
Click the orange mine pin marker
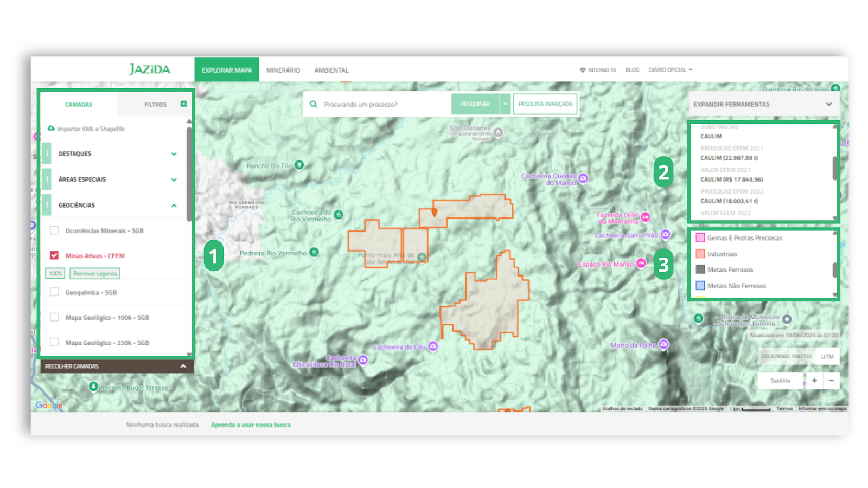tap(434, 212)
